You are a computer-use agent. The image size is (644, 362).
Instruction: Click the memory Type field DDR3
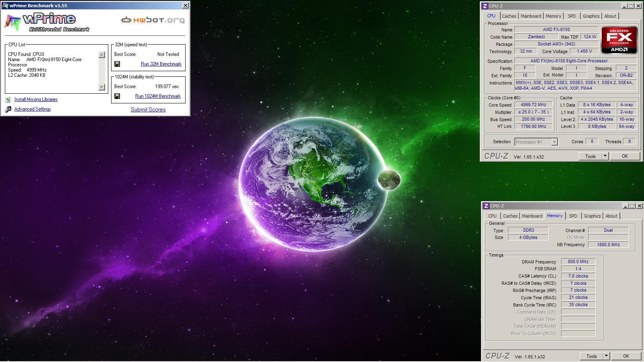point(528,230)
